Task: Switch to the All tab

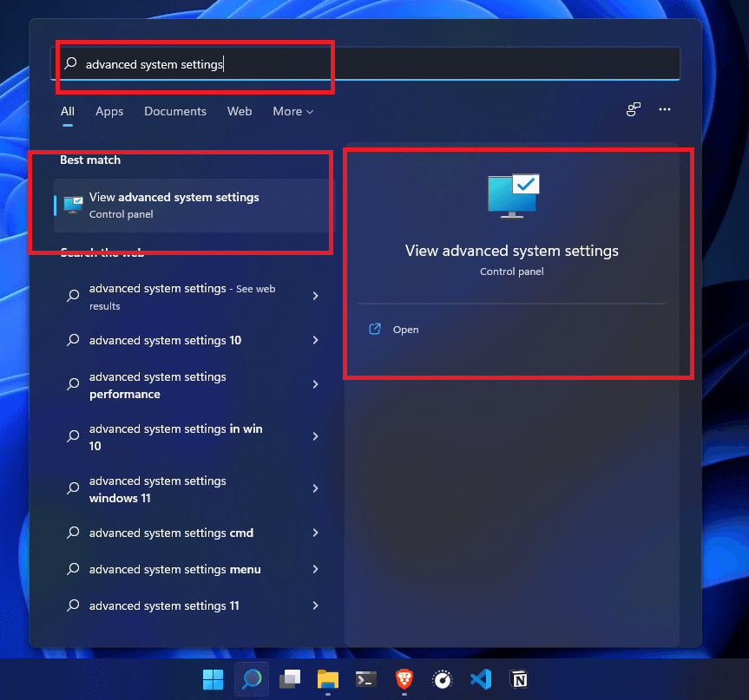Action: [68, 111]
